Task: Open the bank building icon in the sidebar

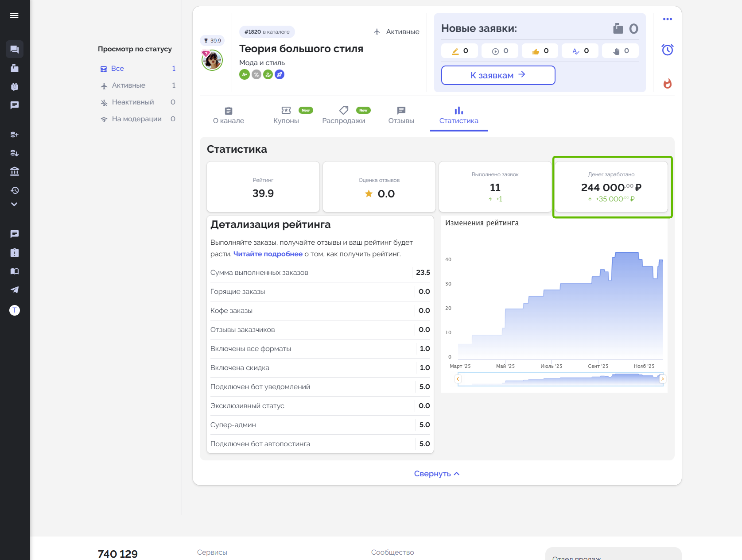Action: 15,171
